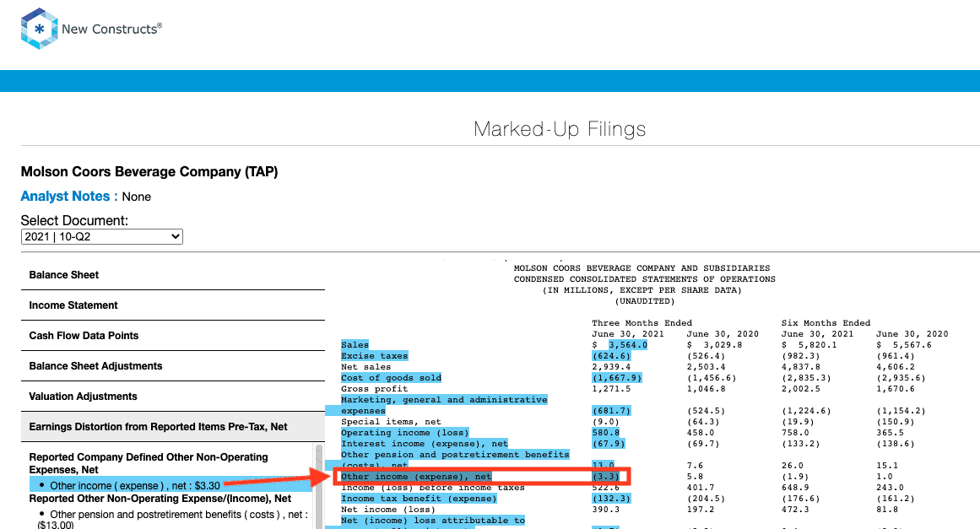Click the highlighted operating income value 580.8
The image size is (980, 529).
click(x=606, y=433)
